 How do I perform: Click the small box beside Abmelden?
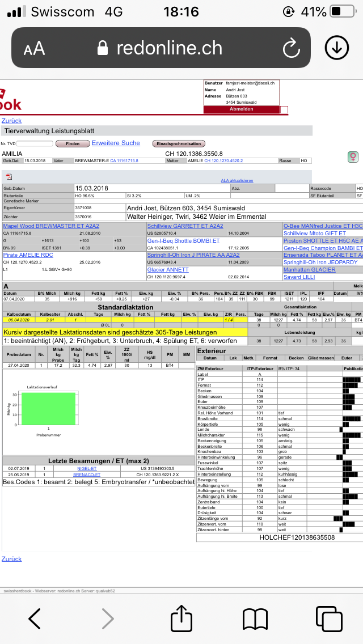coord(284,109)
